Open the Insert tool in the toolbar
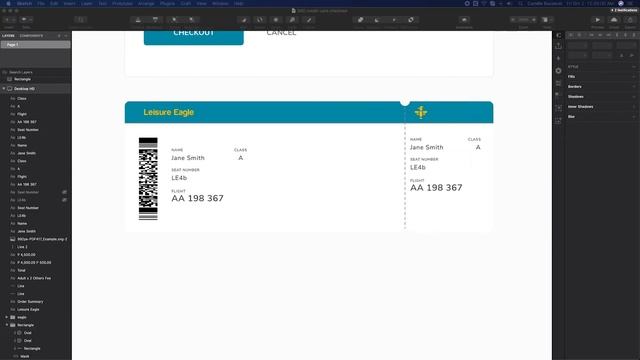This screenshot has width=640, height=360. (9, 20)
